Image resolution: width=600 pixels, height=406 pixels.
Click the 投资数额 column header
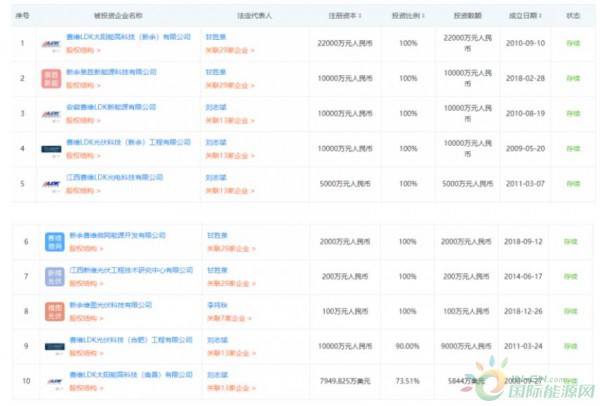(468, 16)
